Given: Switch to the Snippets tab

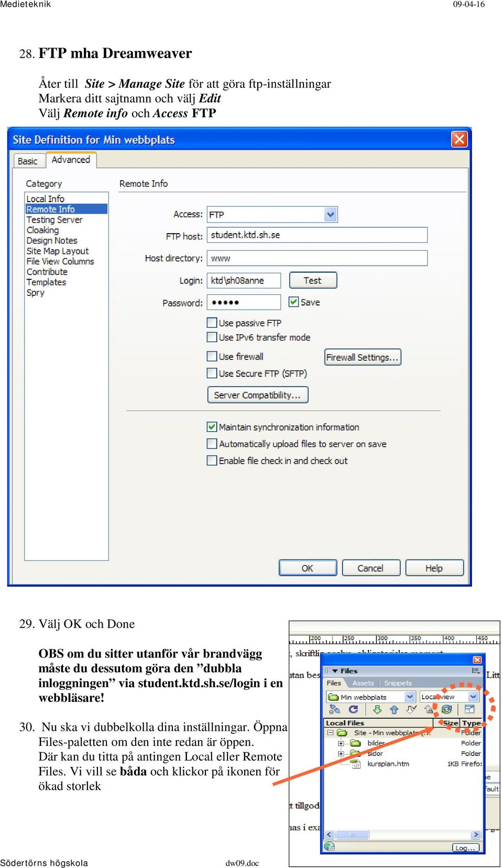Looking at the screenshot, I should (x=398, y=683).
